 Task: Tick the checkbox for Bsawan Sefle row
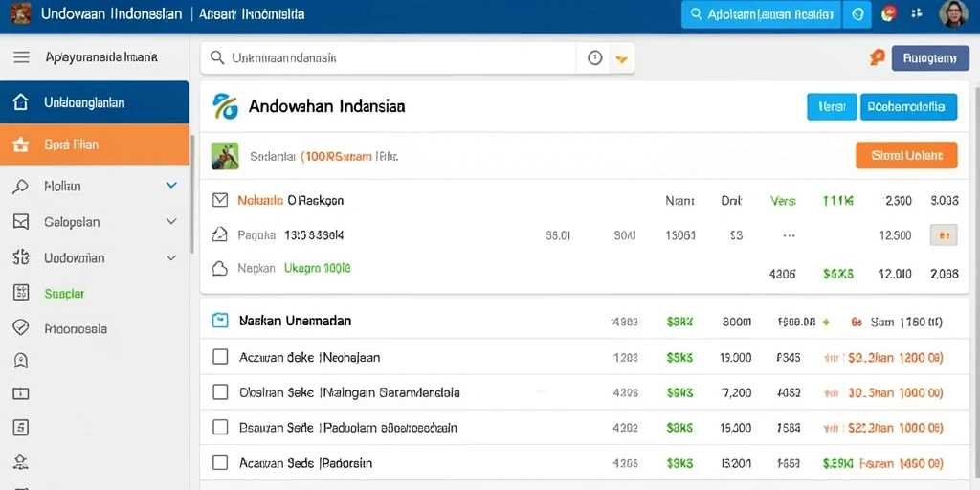coord(220,428)
